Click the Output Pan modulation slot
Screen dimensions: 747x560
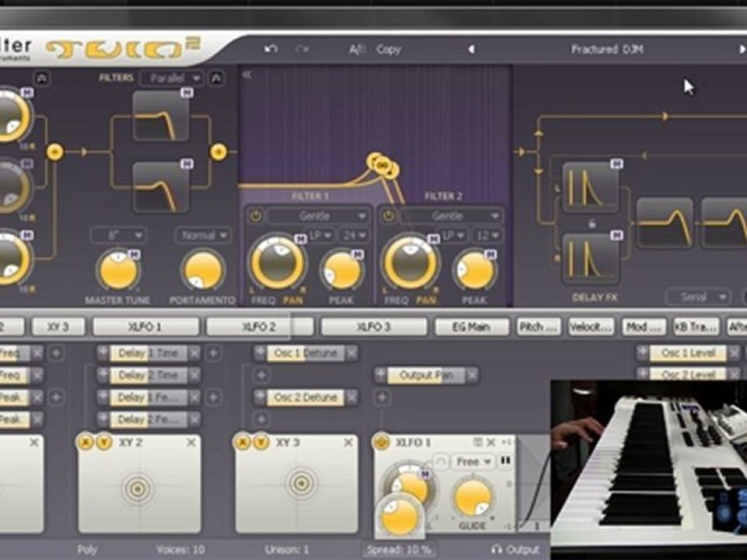[426, 375]
